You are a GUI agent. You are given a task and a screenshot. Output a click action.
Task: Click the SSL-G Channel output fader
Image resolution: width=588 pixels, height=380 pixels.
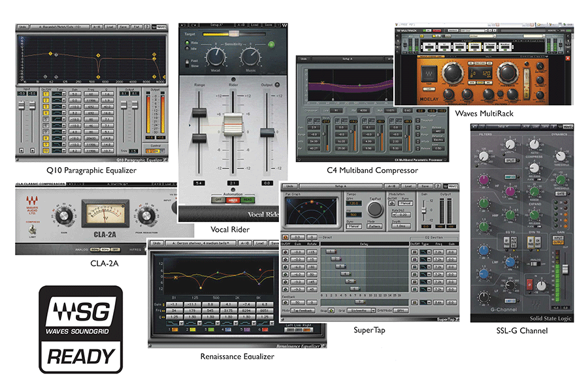point(564,269)
